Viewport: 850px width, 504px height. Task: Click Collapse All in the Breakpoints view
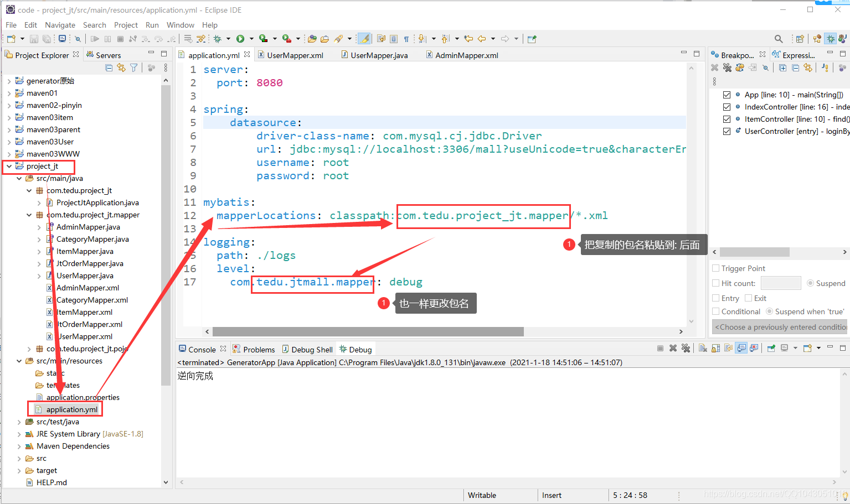[x=796, y=67]
